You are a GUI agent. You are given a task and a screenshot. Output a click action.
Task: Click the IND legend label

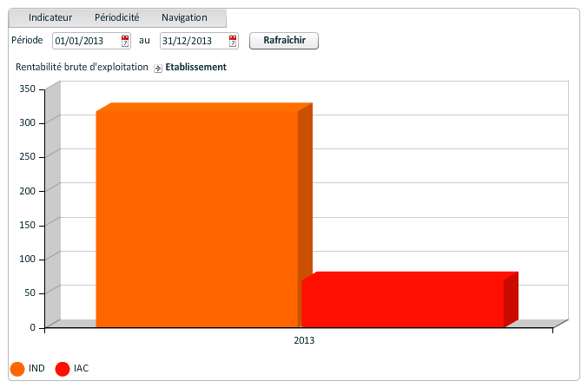pos(36,369)
